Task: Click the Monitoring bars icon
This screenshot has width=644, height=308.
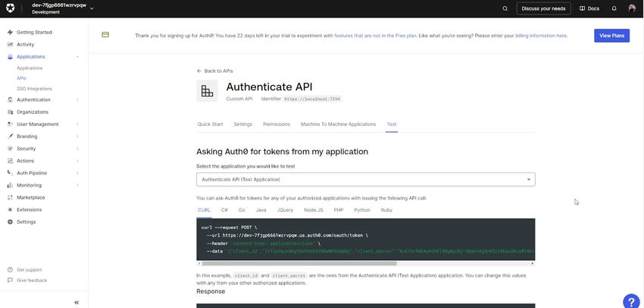Action: click(11, 185)
